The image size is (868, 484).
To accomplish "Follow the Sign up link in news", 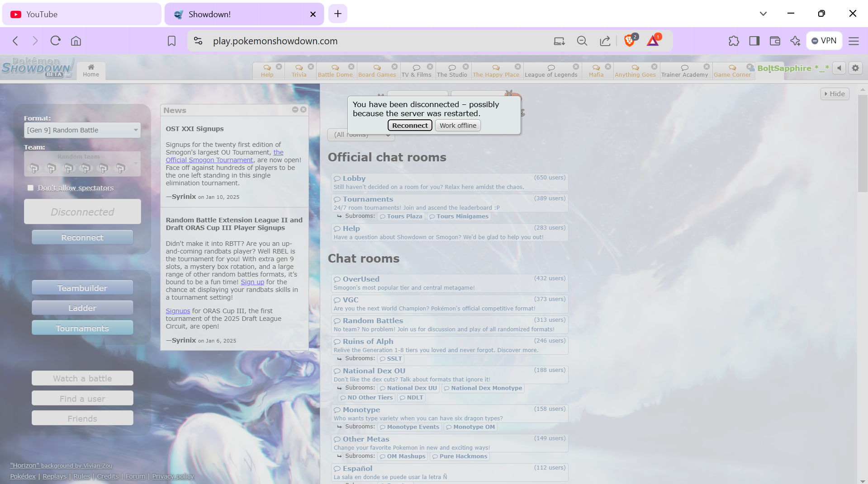I will pyautogui.click(x=252, y=282).
